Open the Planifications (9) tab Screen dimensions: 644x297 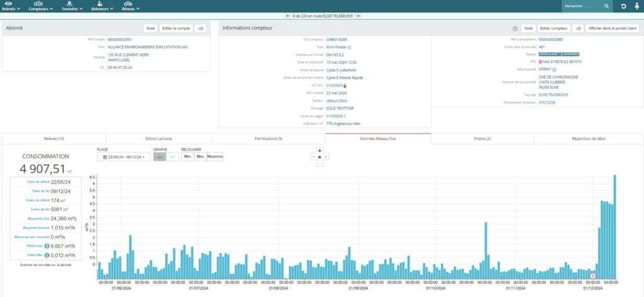[268, 139]
